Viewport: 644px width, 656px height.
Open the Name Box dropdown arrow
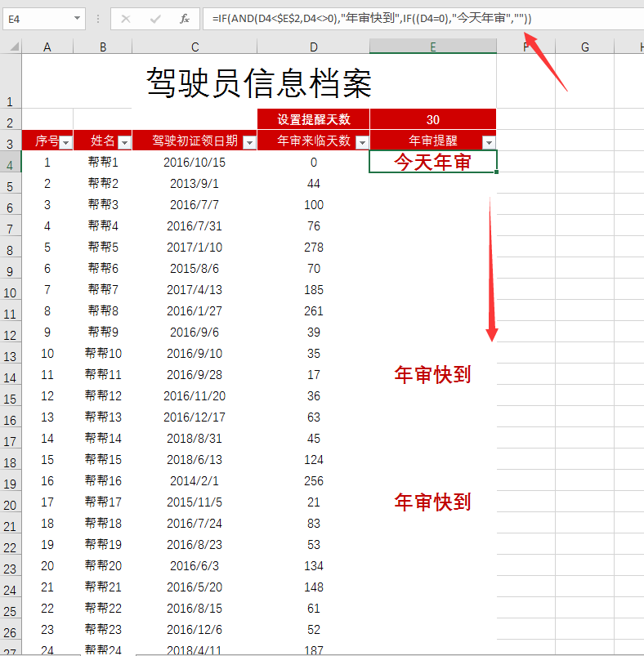click(77, 19)
